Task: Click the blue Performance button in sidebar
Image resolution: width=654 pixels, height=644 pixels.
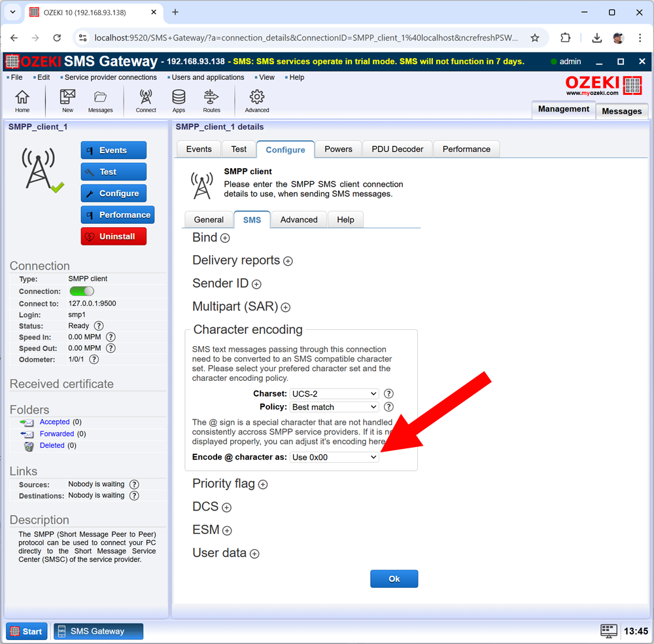Action: coord(118,215)
